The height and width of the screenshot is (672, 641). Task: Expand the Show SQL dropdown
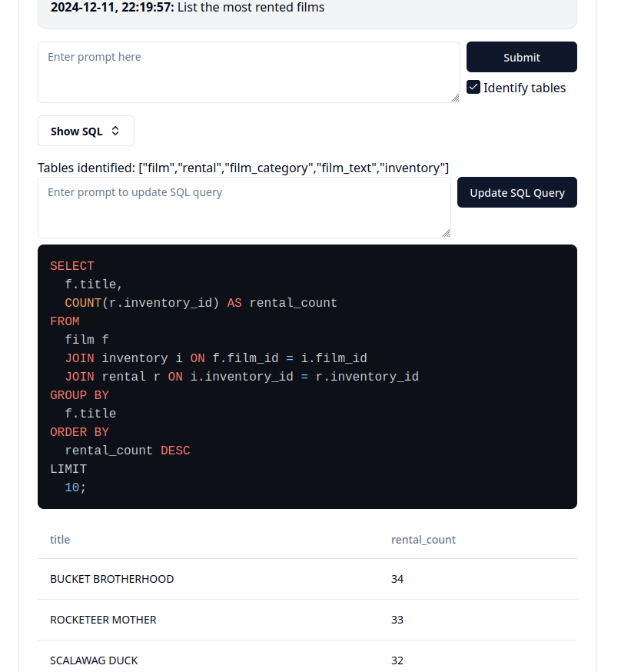[85, 131]
